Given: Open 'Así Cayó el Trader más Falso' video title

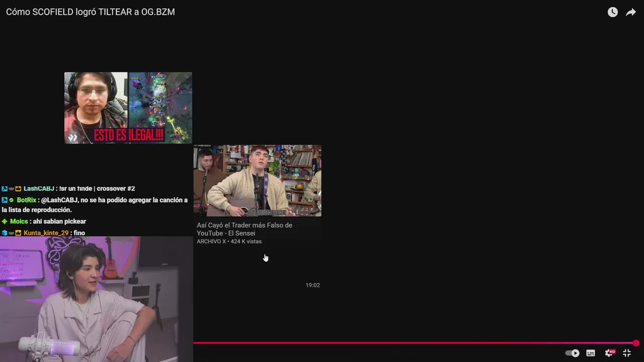Looking at the screenshot, I should pyautogui.click(x=245, y=229).
